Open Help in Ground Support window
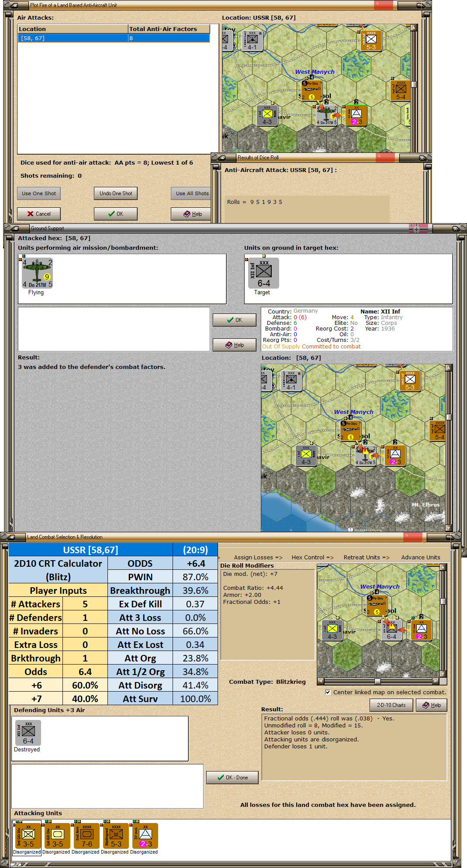 235,345
